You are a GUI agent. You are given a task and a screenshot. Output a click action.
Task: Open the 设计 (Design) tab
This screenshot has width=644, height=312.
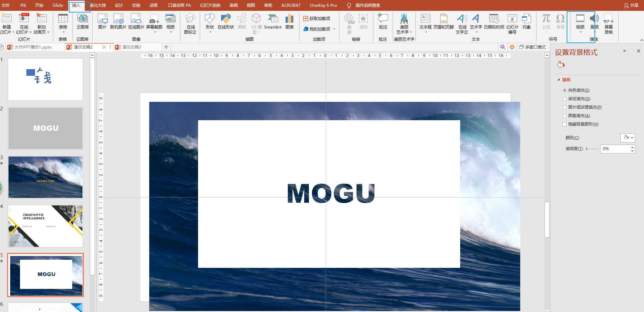point(119,5)
